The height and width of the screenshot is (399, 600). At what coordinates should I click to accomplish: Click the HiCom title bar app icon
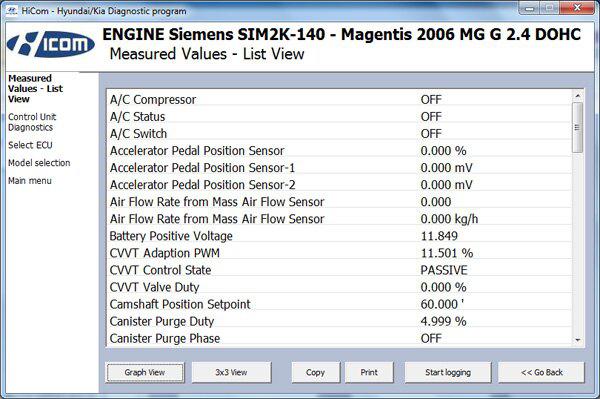click(12, 11)
